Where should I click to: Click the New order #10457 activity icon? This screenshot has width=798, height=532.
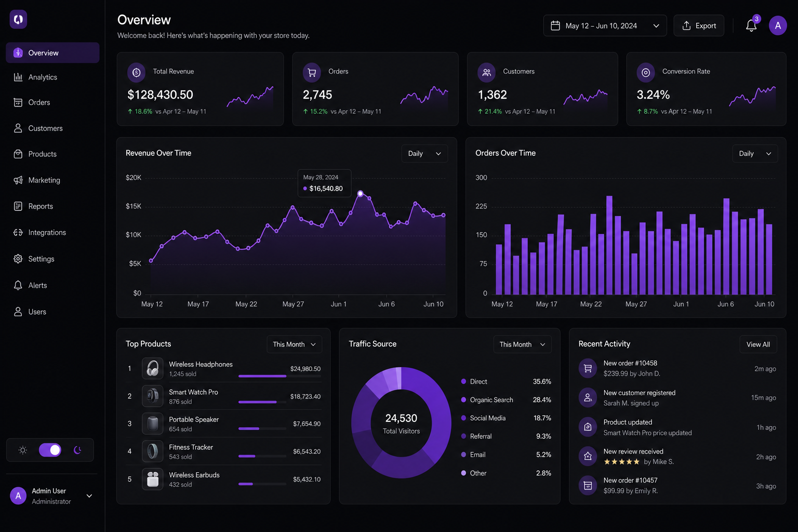pos(588,486)
